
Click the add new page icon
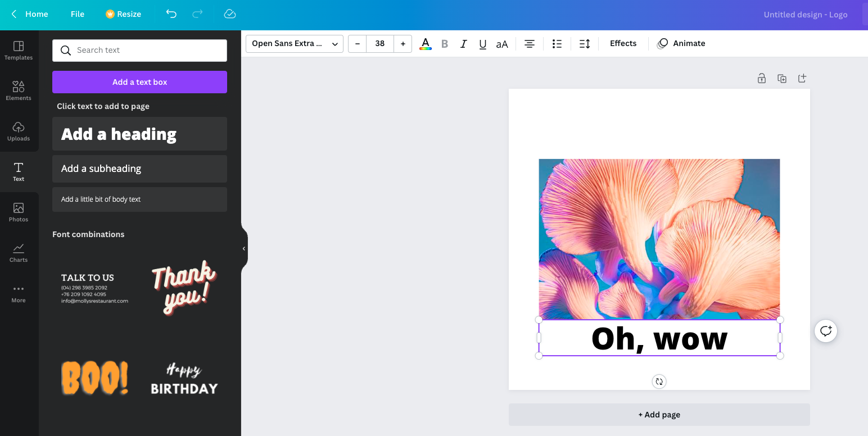pos(802,78)
